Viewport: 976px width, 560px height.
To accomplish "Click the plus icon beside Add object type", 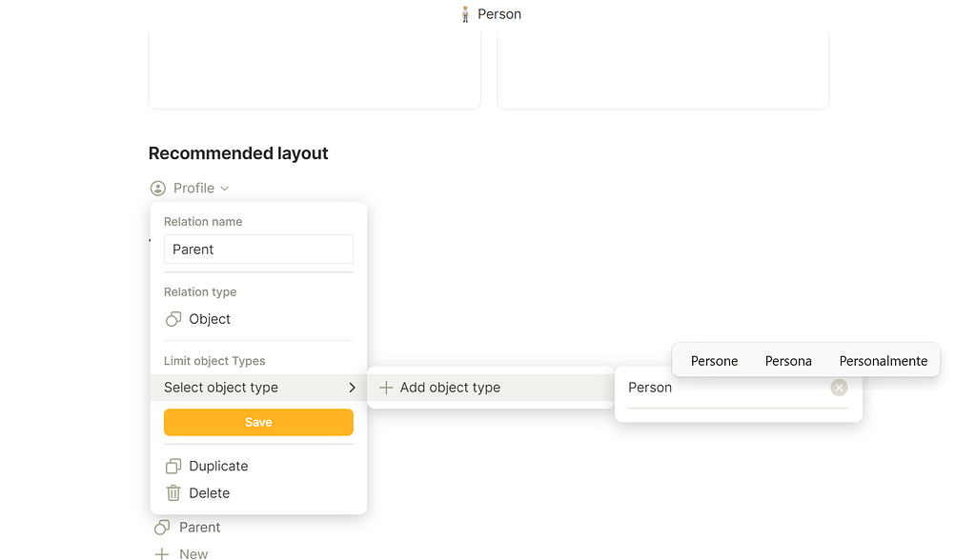I will (x=385, y=387).
